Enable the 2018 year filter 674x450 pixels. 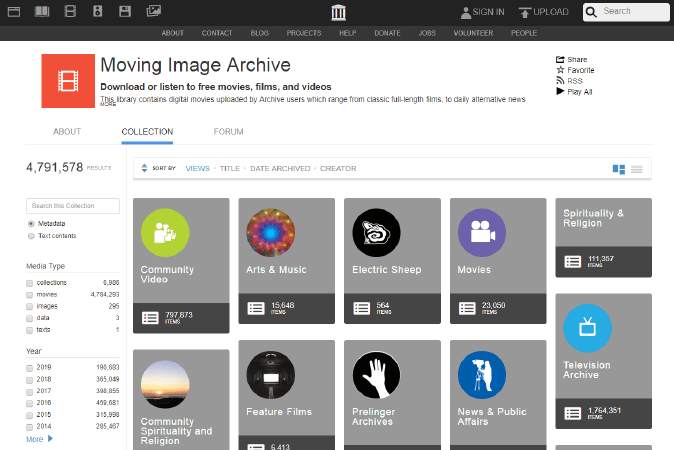(x=29, y=380)
